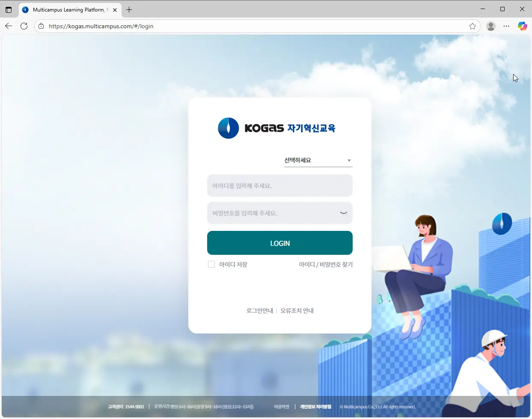Maximize the browser window
The width and height of the screenshot is (532, 419).
point(502,9)
